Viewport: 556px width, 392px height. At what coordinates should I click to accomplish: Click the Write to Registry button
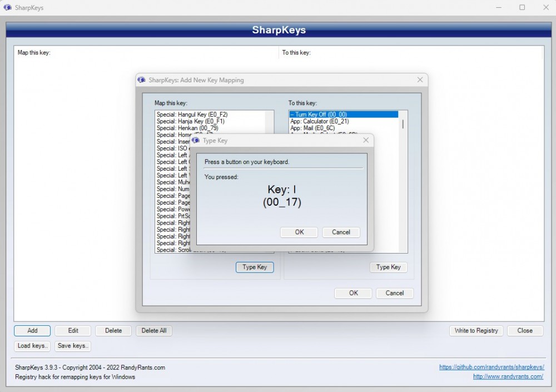pyautogui.click(x=476, y=330)
